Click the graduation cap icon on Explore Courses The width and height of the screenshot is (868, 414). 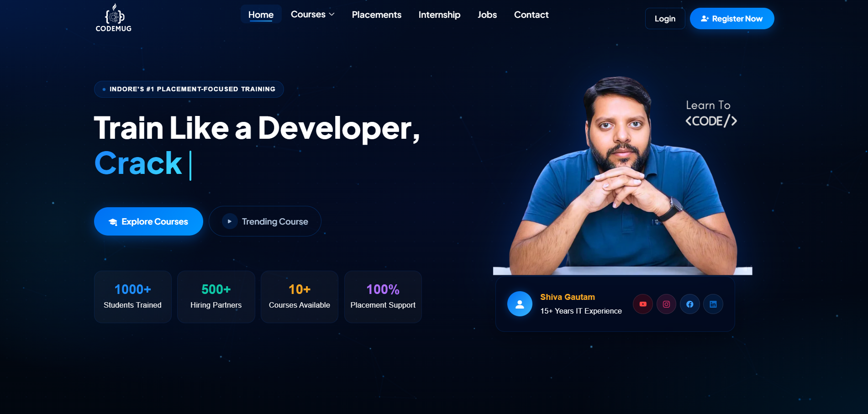pos(113,222)
